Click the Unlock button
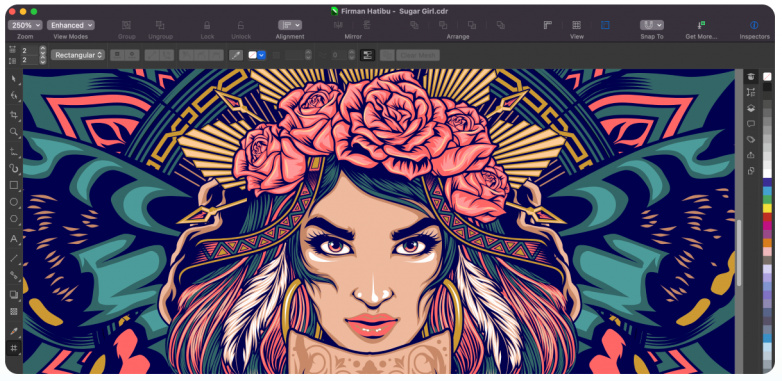Image resolution: width=782 pixels, height=381 pixels. tap(241, 29)
